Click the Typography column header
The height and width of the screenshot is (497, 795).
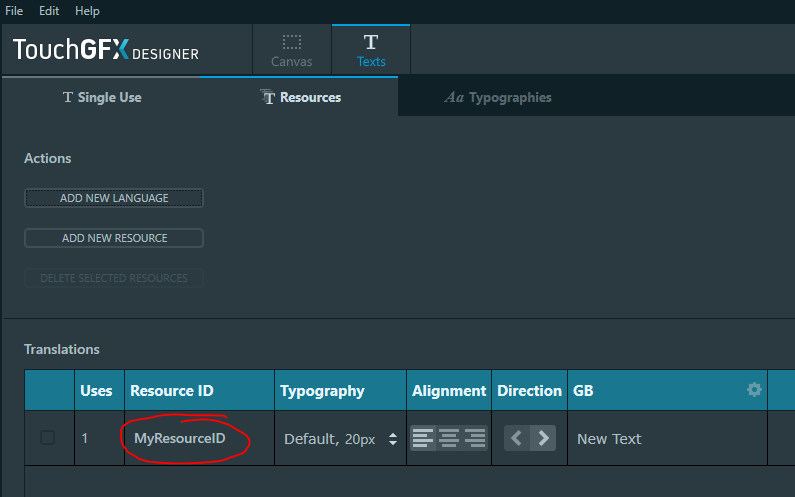click(x=340, y=390)
